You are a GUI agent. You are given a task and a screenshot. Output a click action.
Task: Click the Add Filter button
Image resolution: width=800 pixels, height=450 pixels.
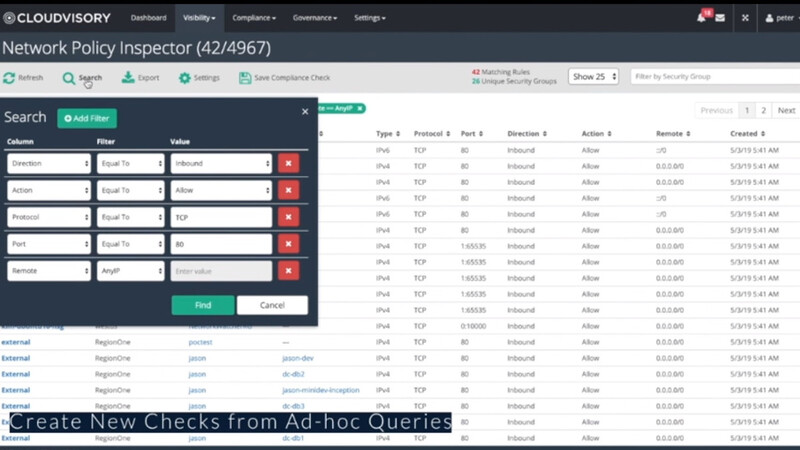point(87,119)
